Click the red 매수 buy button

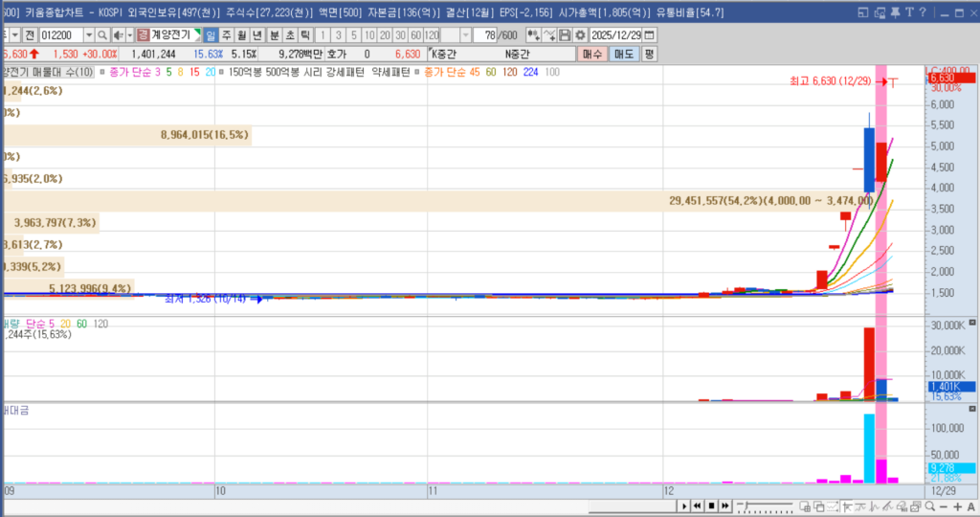(x=593, y=54)
